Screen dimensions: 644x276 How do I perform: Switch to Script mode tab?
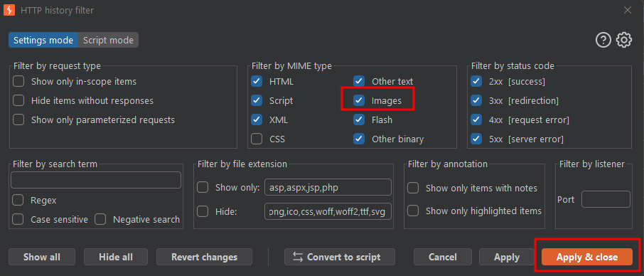109,41
